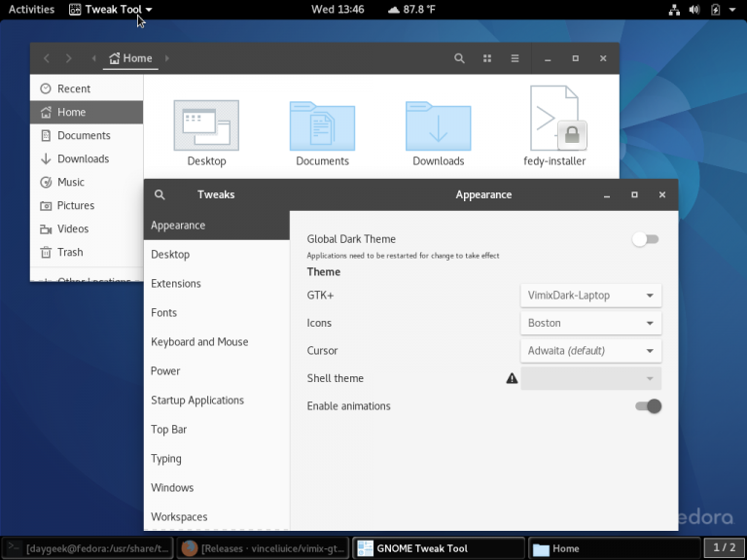
Task: Open the fedy-installer file
Action: point(554,122)
